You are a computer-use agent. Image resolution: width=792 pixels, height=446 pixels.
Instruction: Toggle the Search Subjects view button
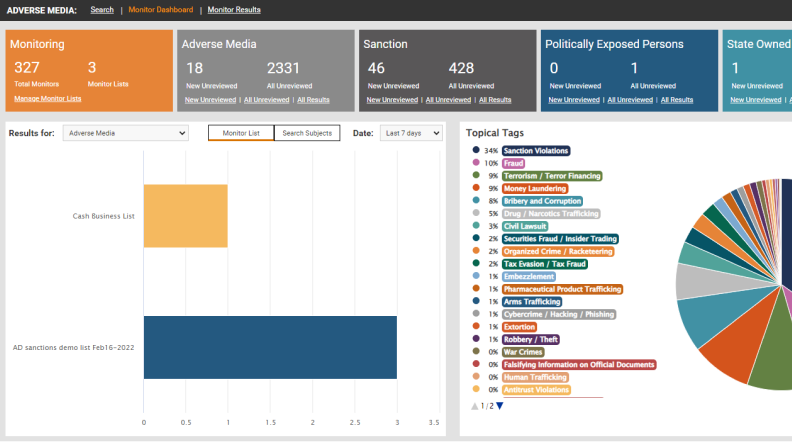[307, 133]
